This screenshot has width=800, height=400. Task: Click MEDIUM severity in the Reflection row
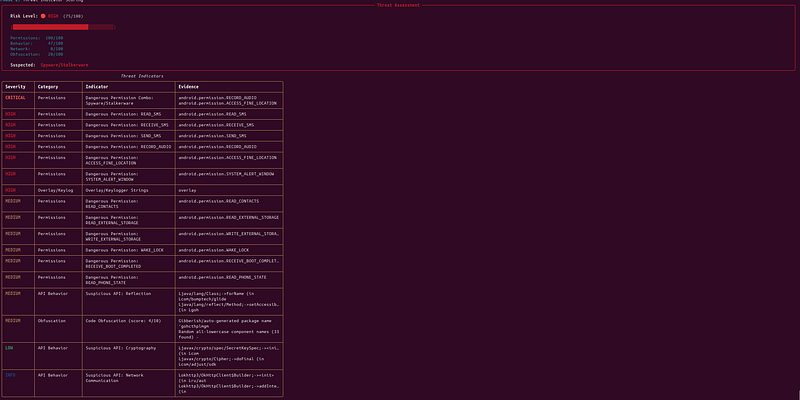click(13, 293)
